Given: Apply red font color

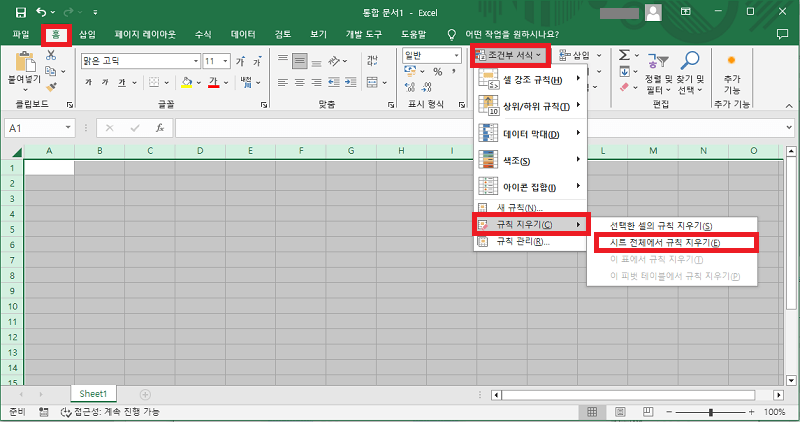Looking at the screenshot, I should (x=213, y=82).
